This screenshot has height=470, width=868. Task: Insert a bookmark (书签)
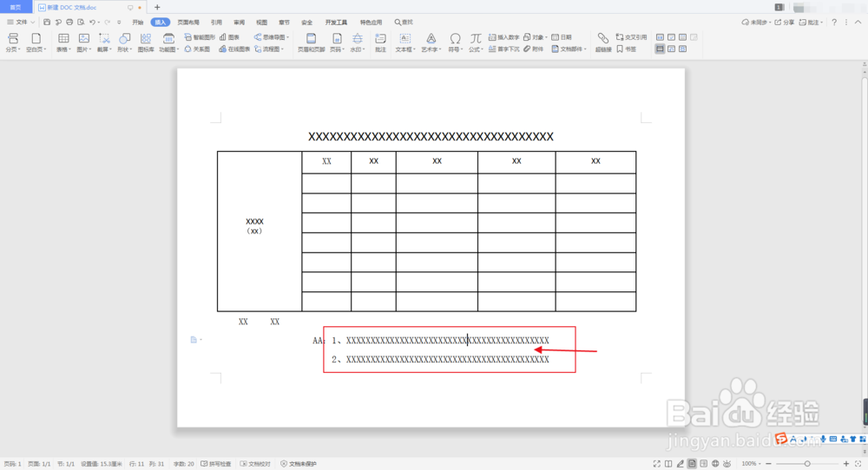click(x=627, y=49)
